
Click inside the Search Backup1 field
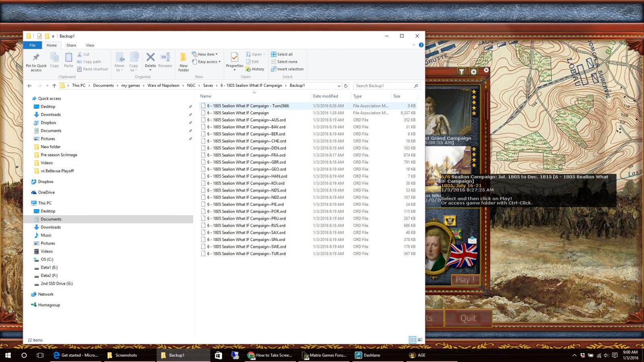click(382, 85)
